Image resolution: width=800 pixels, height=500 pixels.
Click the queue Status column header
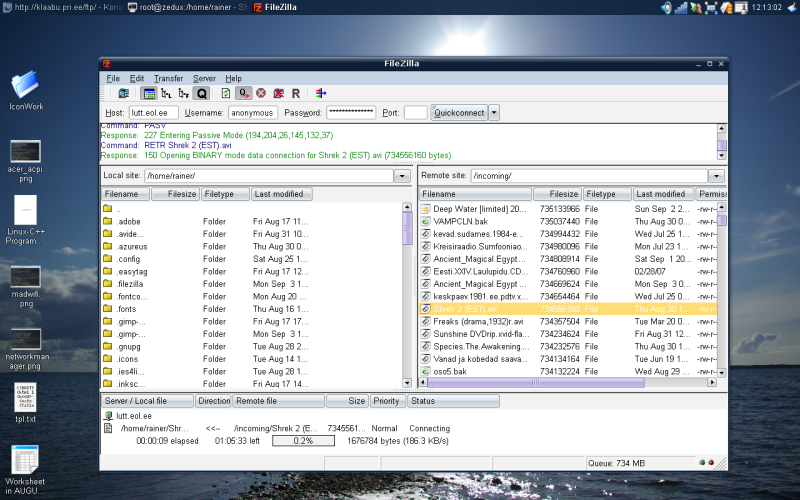point(453,401)
